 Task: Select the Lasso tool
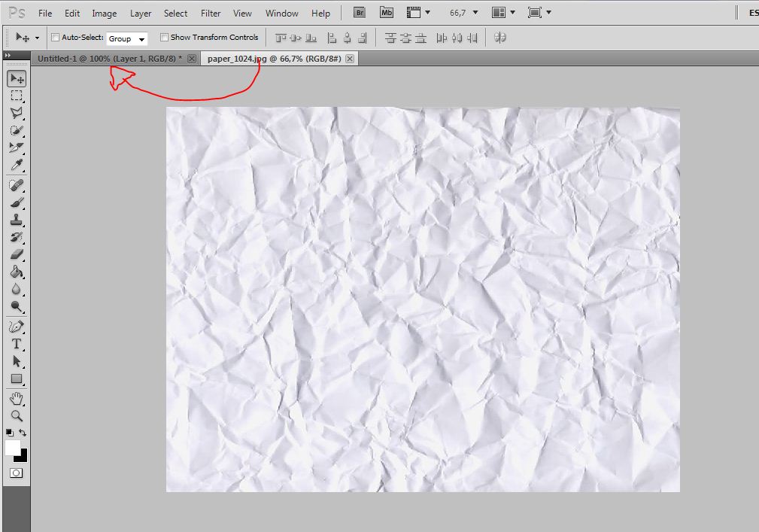17,112
